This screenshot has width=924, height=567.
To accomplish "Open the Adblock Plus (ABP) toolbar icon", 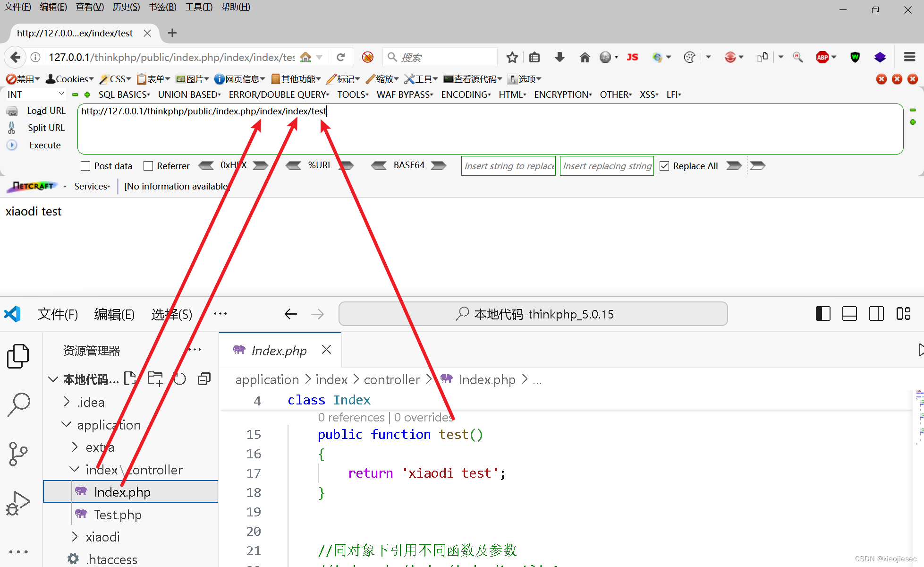I will coord(823,57).
